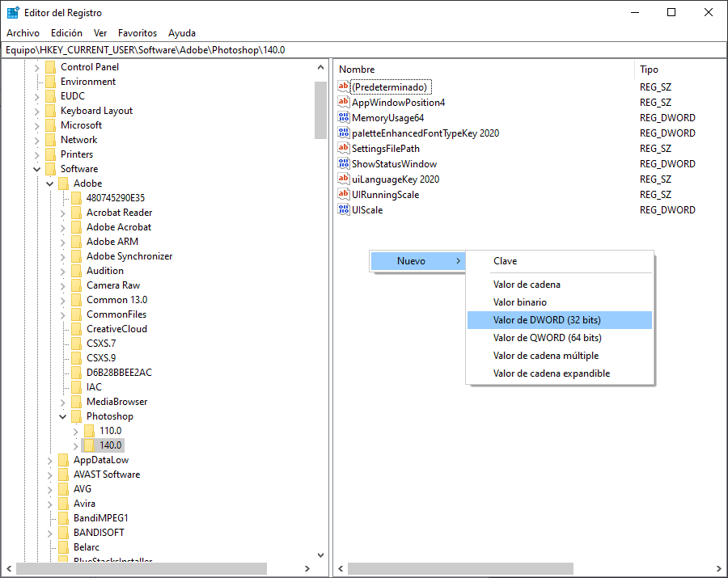Open the Edición menu
This screenshot has height=578, width=728.
point(66,33)
